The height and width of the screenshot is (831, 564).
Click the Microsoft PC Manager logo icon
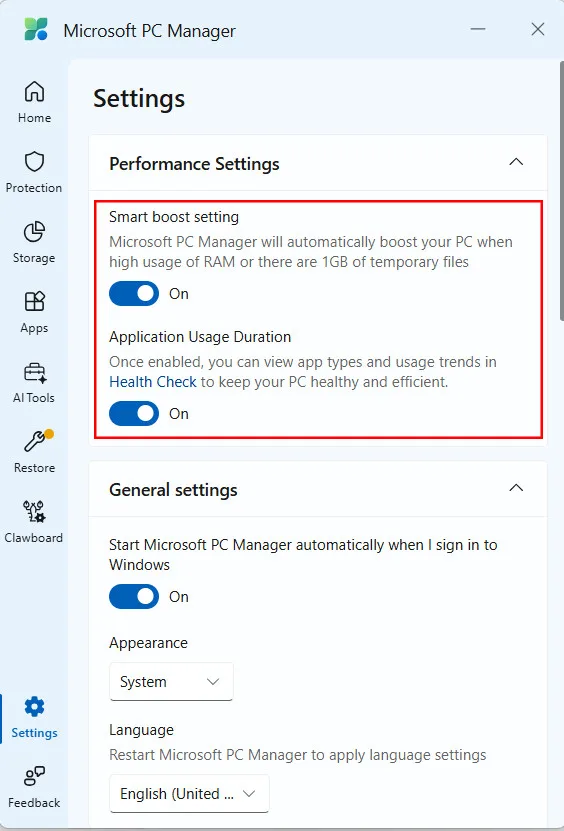(x=36, y=30)
